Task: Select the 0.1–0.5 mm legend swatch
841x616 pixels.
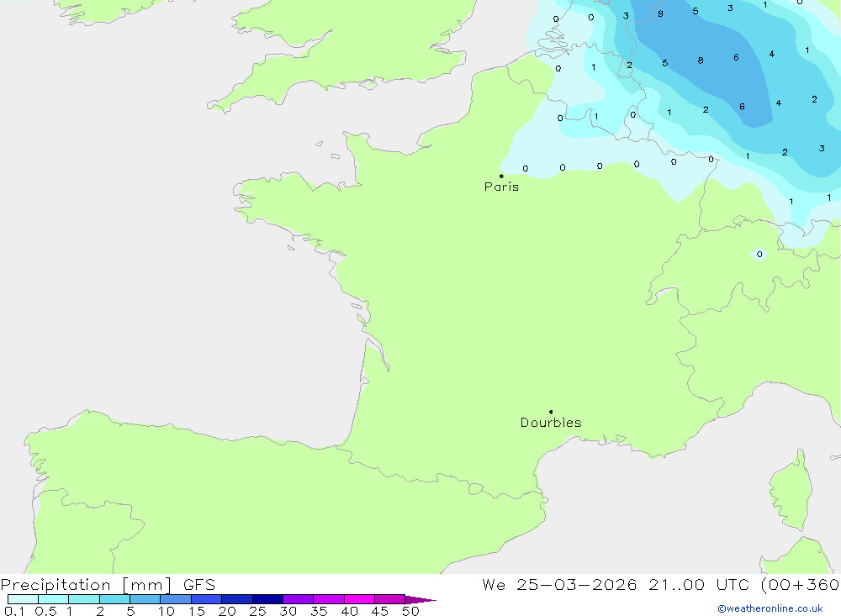Action: (x=23, y=599)
